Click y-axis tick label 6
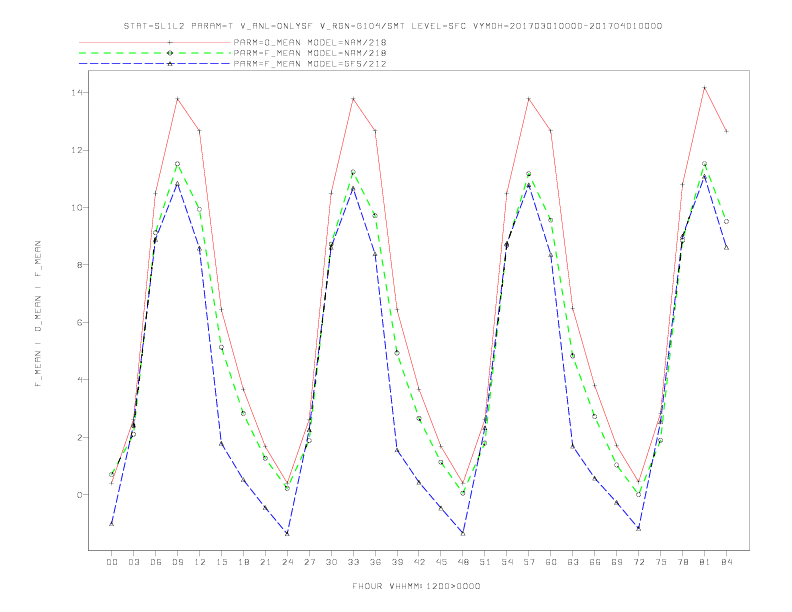This screenshot has height=612, width=792. click(x=79, y=323)
